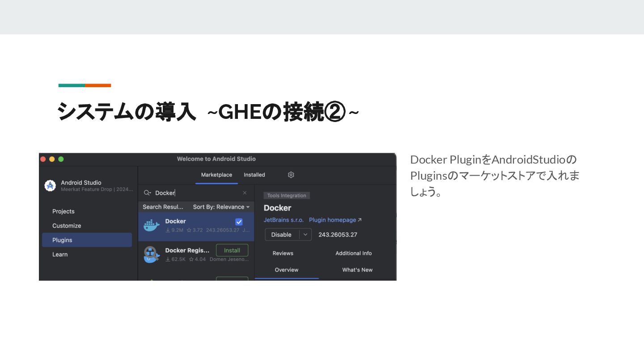This screenshot has width=644, height=362.
Task: Click the Docker Registry 4.04 rating
Action: pos(197,259)
